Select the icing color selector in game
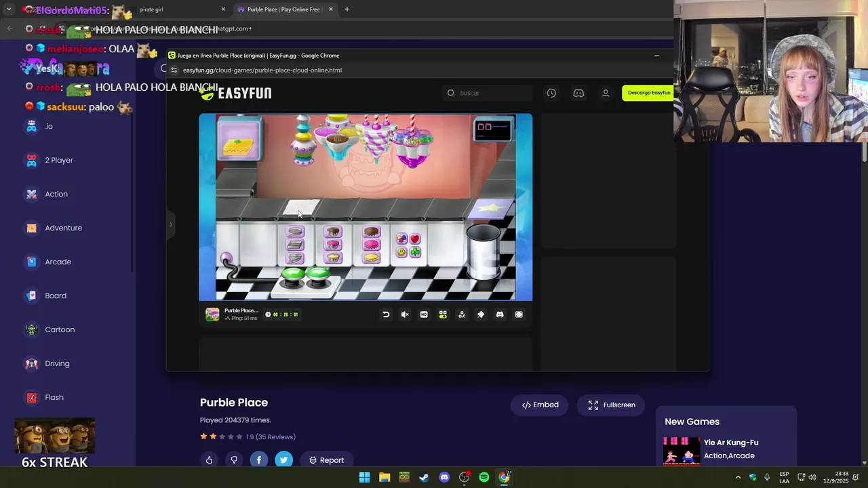868x488 pixels. point(372,245)
